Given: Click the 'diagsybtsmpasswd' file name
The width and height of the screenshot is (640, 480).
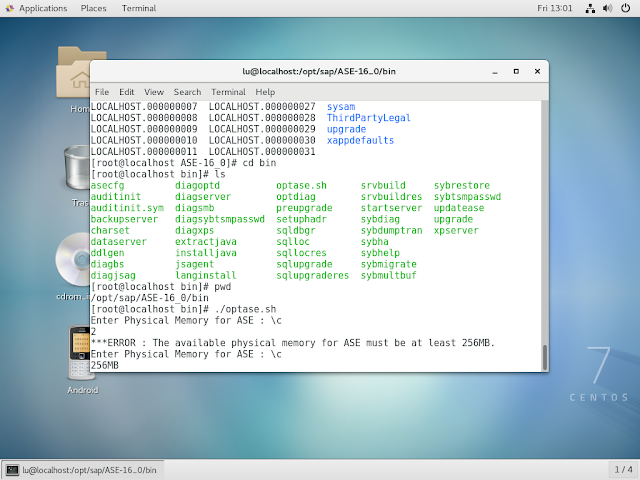Looking at the screenshot, I should 220,219.
